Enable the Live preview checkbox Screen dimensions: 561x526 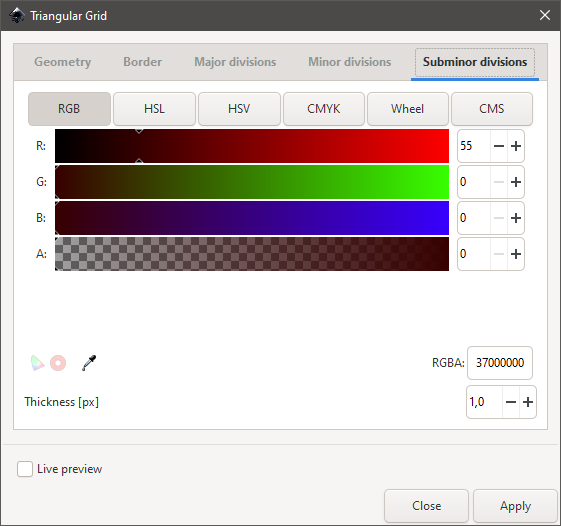coord(25,469)
